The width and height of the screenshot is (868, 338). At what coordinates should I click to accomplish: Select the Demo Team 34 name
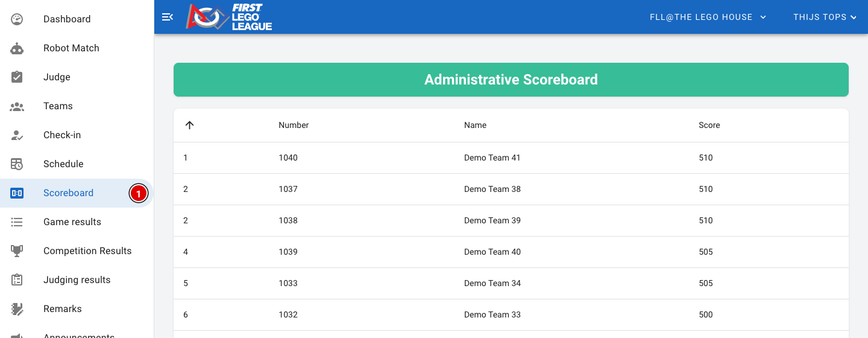tap(492, 283)
